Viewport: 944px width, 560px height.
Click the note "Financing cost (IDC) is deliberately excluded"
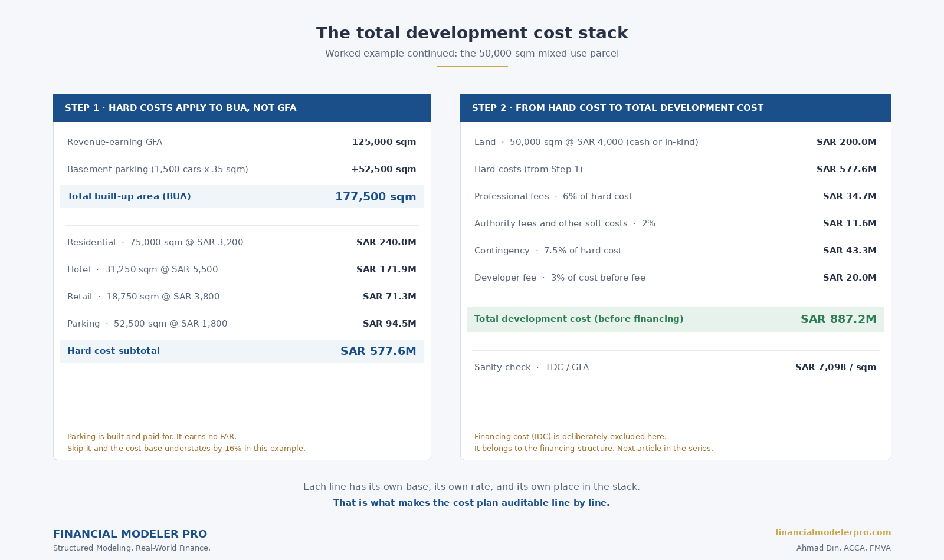tap(570, 437)
